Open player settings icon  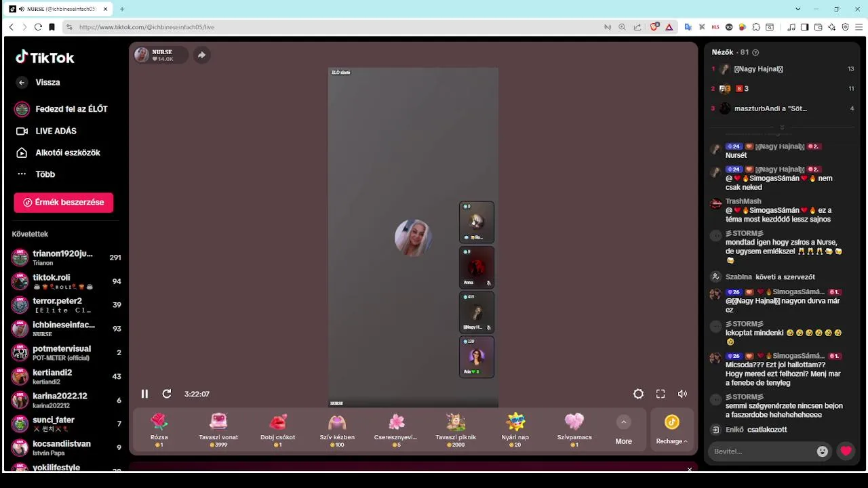coord(638,394)
